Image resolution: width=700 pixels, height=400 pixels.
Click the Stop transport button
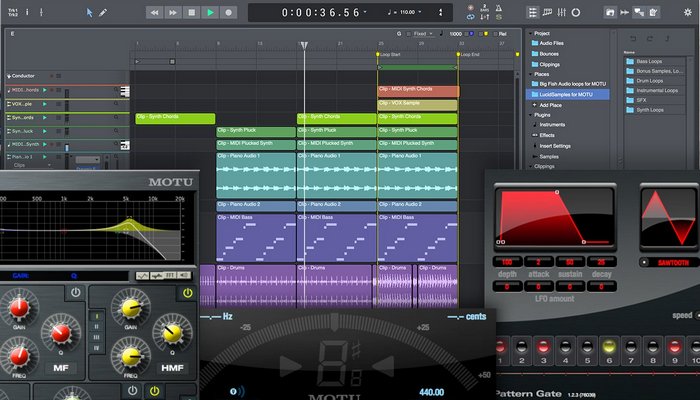point(191,13)
